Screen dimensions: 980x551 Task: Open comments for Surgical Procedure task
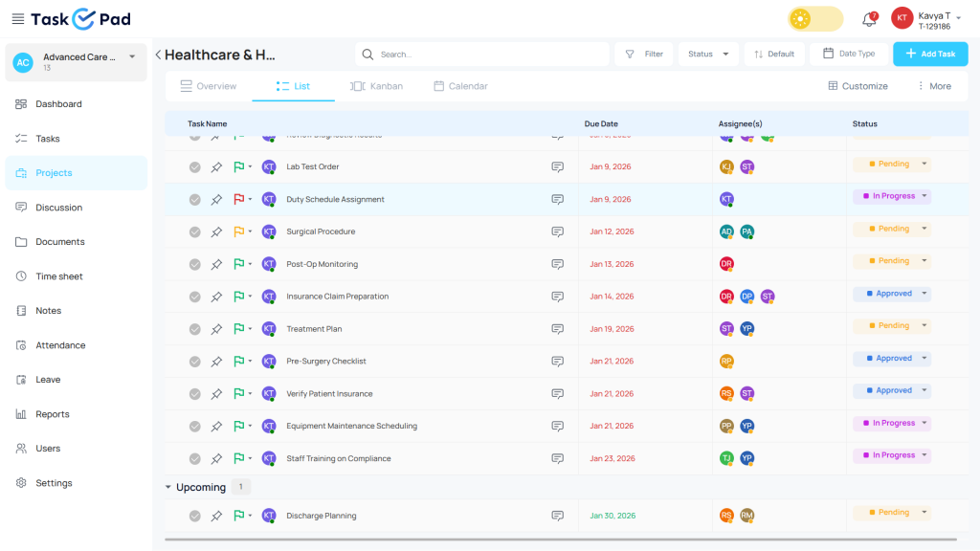[557, 231]
